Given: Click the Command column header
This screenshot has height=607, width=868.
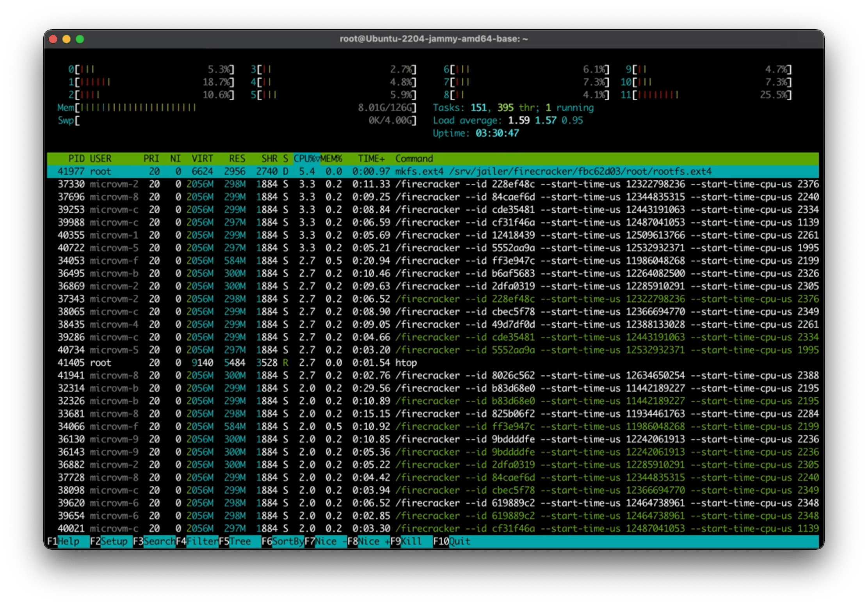Looking at the screenshot, I should [x=414, y=159].
